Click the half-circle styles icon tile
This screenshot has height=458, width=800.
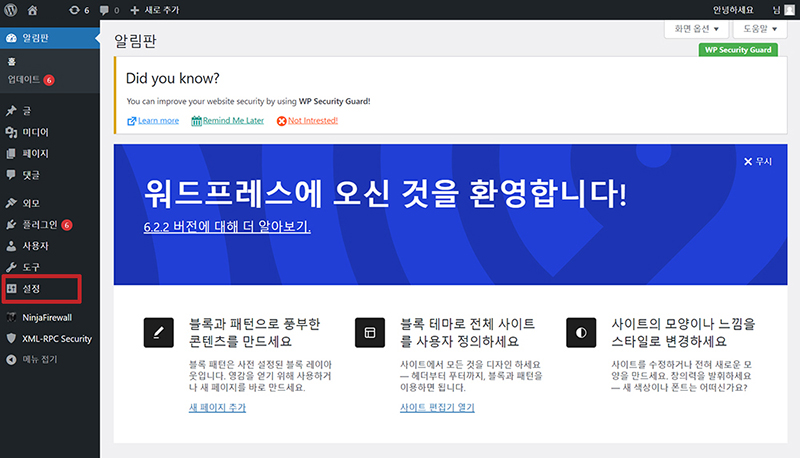pos(581,333)
